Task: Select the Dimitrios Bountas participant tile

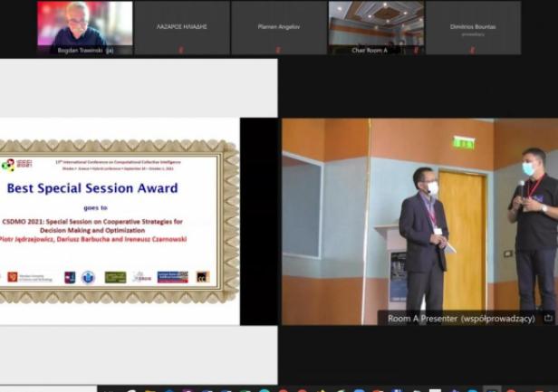Action: (x=472, y=25)
